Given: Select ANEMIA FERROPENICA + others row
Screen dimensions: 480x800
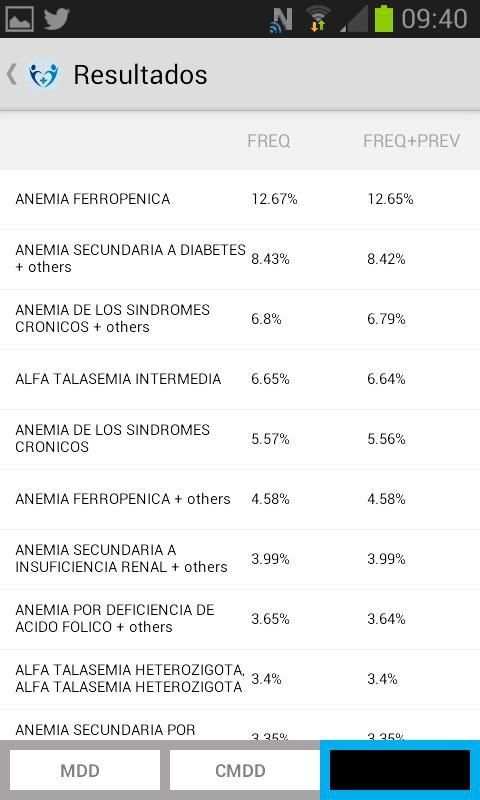Looking at the screenshot, I should pos(240,499).
